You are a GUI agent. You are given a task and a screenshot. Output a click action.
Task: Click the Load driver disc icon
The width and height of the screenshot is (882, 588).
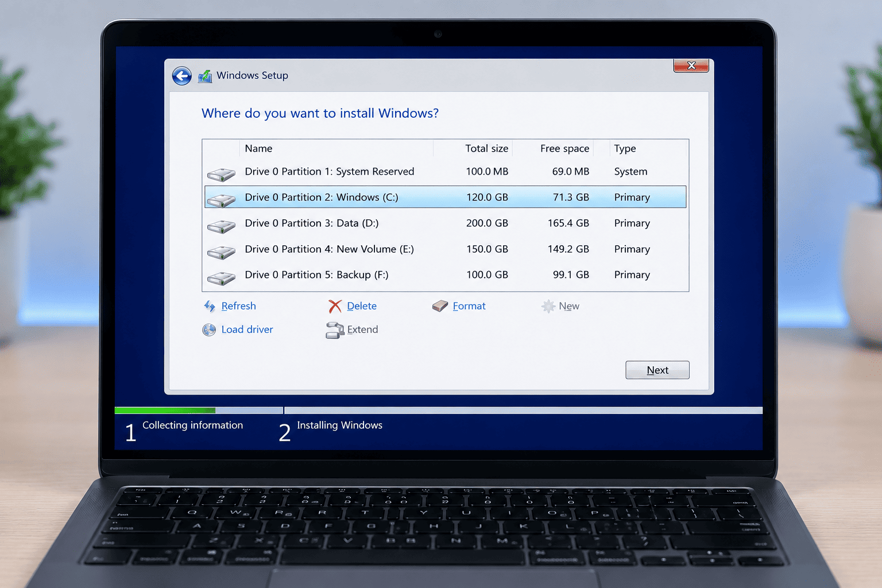209,330
